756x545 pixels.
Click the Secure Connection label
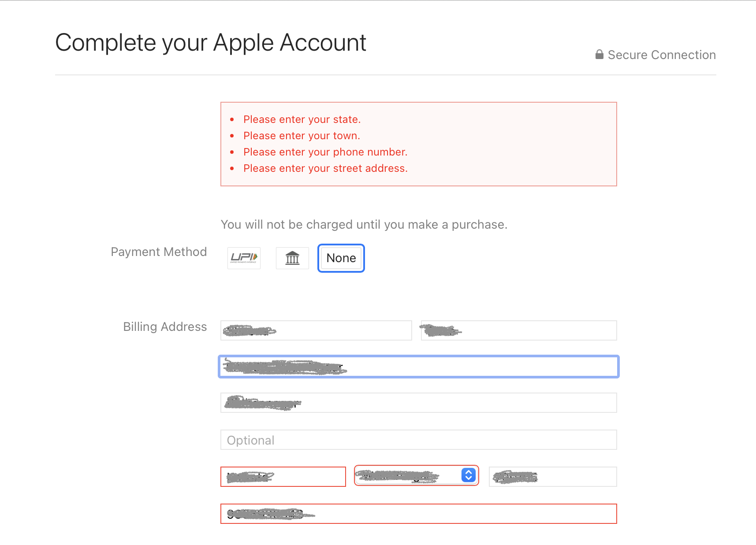point(661,55)
